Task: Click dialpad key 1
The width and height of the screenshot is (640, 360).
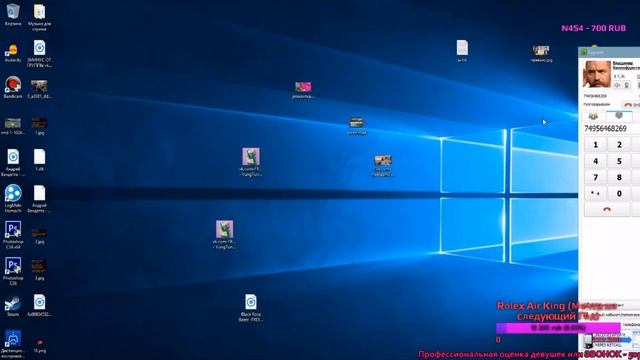Action: tap(595, 144)
